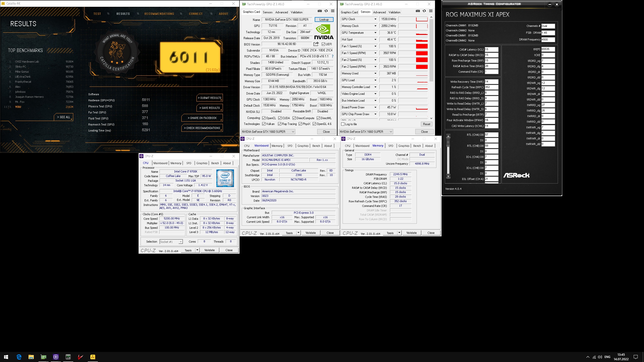Open Microsoft Edge from taskbar
The image size is (644, 362).
pos(19,357)
